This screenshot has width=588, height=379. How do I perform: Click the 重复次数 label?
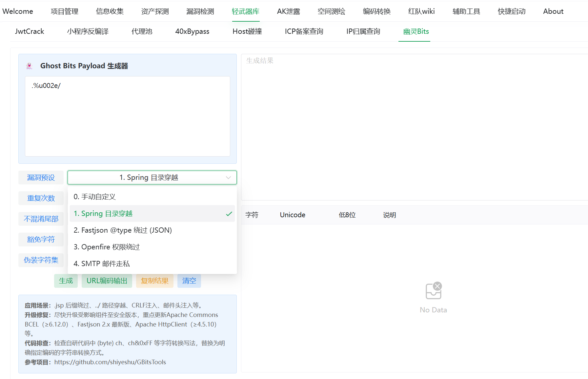(x=41, y=198)
